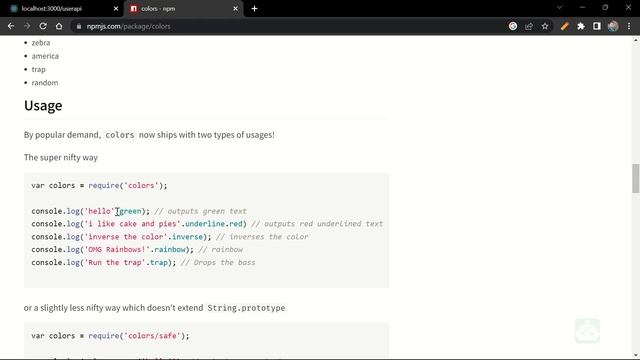Switch to the localhost:3000/userapi tab
Image resolution: width=640 pixels, height=360 pixels.
click(61, 9)
